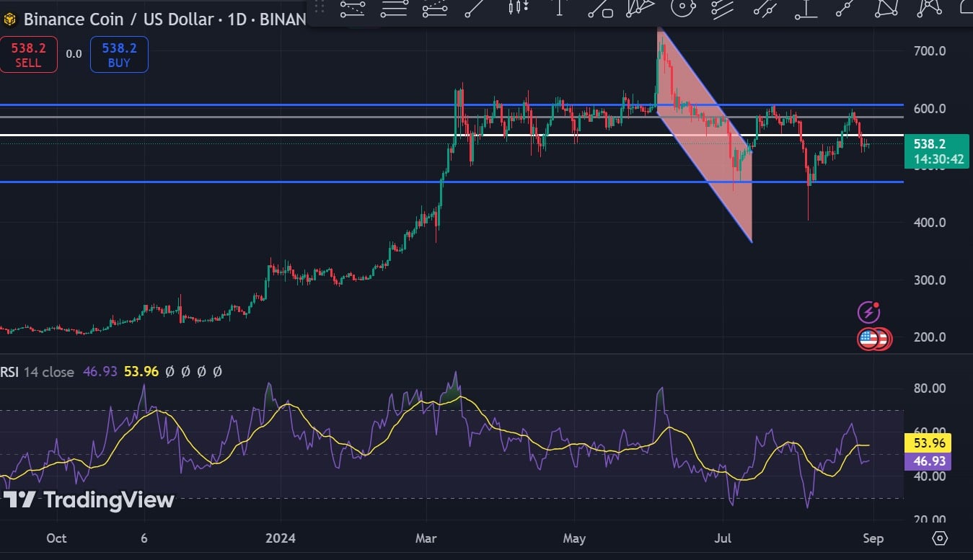Screen dimensions: 973x560
Task: Select the text T drawing tool
Action: (559, 8)
